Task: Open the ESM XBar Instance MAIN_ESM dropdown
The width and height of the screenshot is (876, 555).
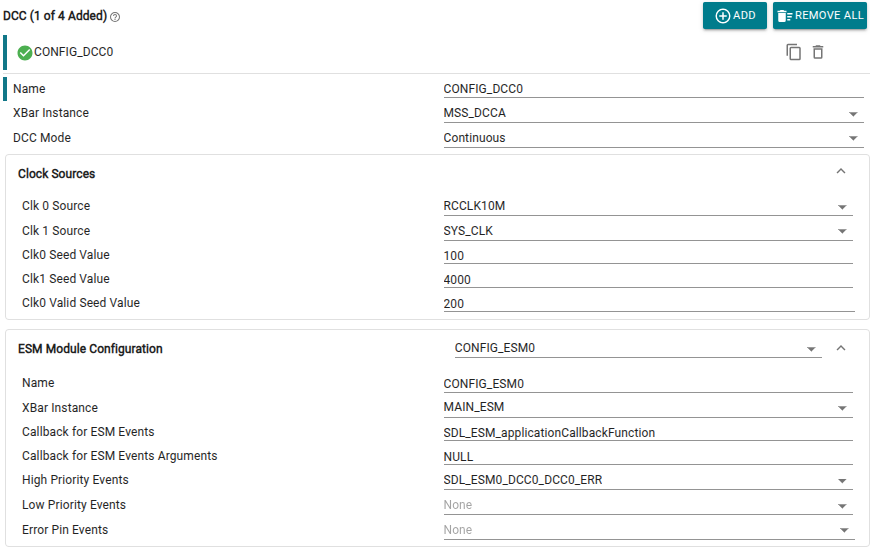Action: [x=648, y=407]
